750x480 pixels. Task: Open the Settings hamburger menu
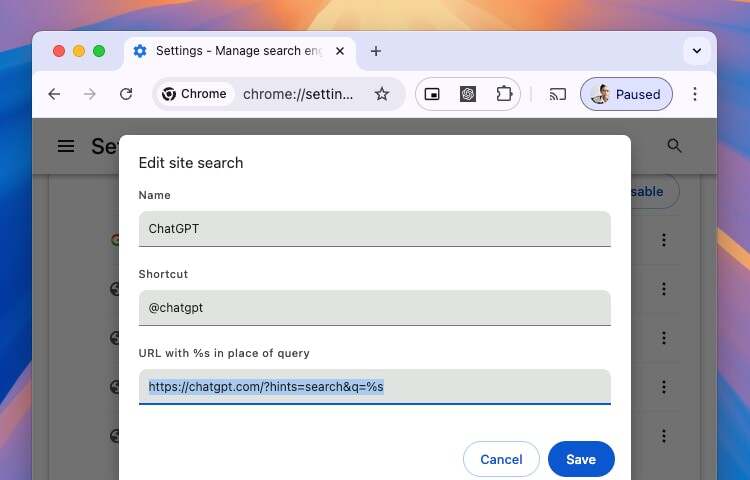coord(66,146)
